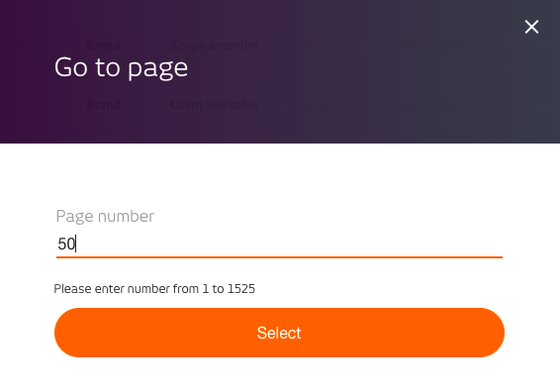This screenshot has width=560, height=392.
Task: Click the helper text about 1 to 1525
Action: 154,289
